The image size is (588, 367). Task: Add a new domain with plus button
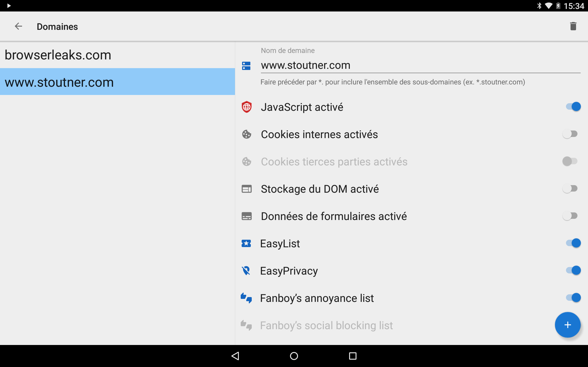tap(567, 325)
